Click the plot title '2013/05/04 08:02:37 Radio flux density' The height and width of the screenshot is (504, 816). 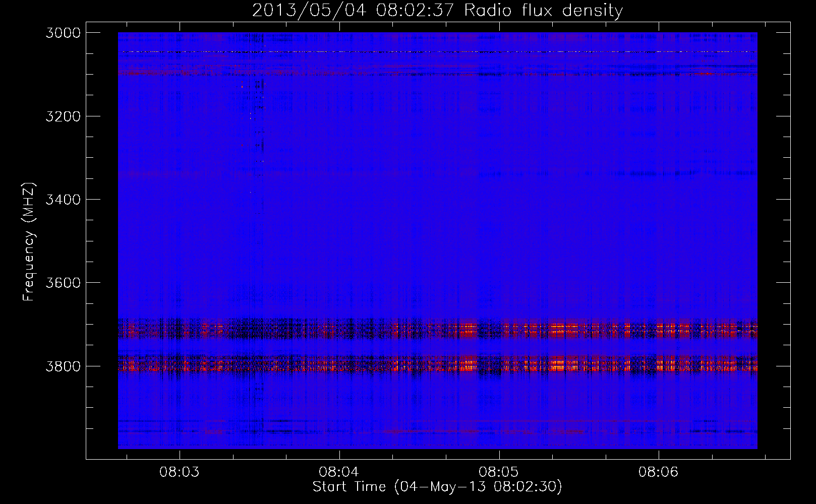(x=437, y=11)
